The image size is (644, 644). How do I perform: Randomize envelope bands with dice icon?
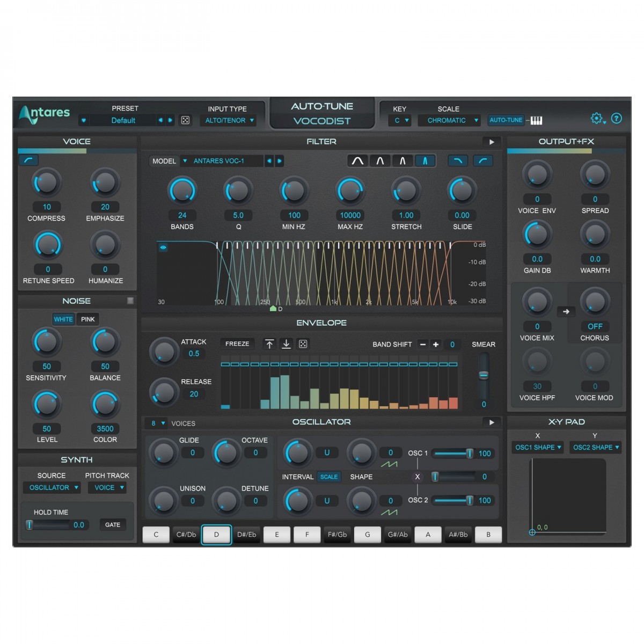tap(303, 344)
